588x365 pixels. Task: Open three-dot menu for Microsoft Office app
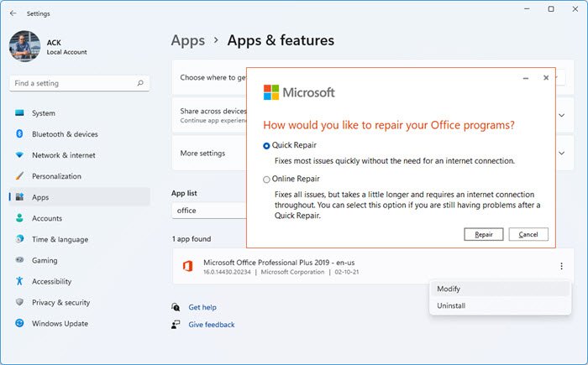point(560,267)
